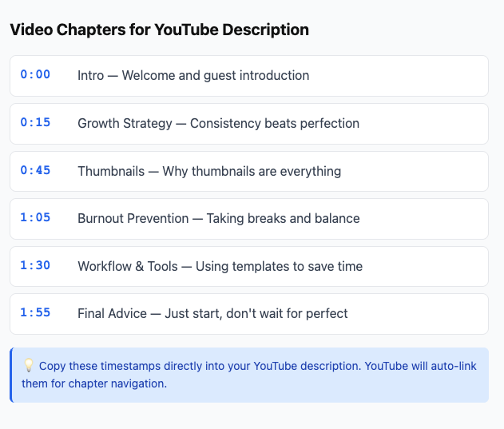Click the light bulb tip icon
Screen dimensions: 504x429
pyautogui.click(x=29, y=366)
